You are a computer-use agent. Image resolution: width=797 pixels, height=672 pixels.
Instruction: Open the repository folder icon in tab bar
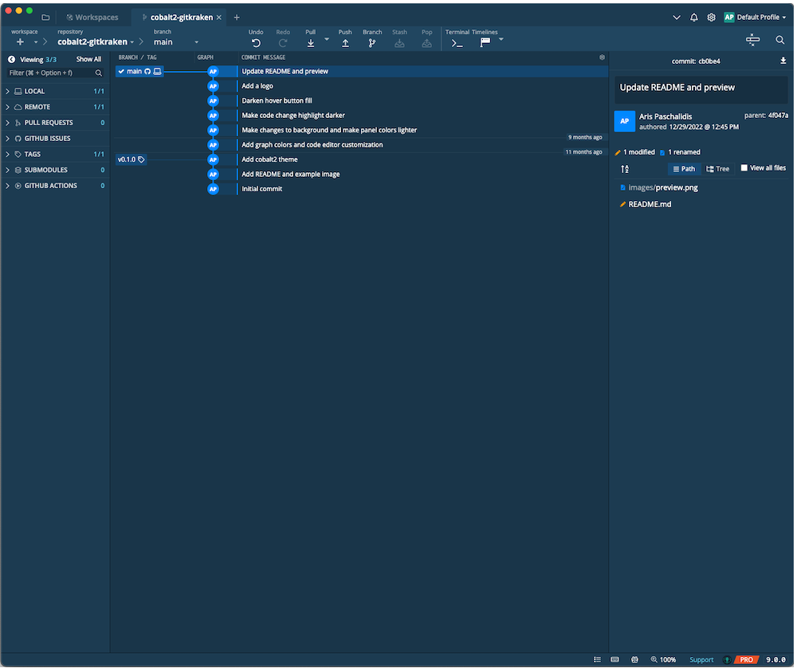[45, 18]
